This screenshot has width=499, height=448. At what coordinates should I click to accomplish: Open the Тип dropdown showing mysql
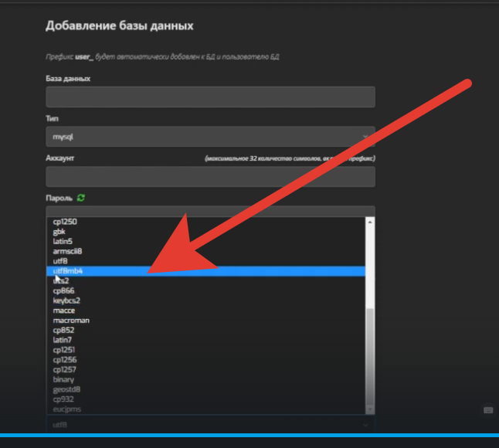pyautogui.click(x=210, y=137)
